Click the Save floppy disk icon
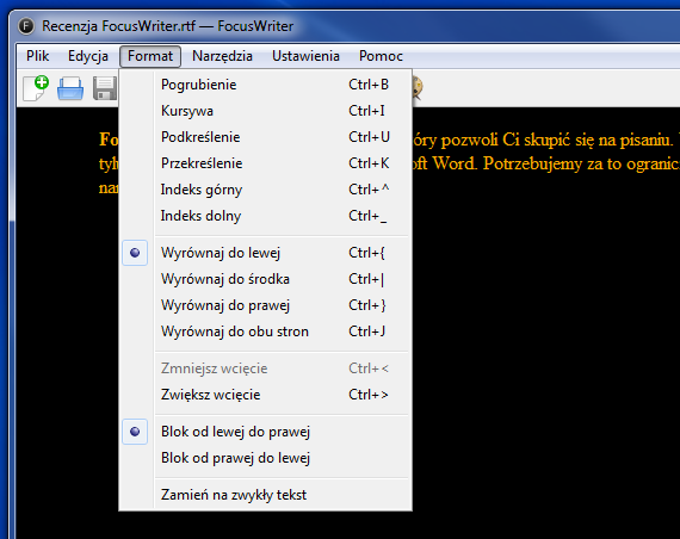Screen dimensions: 680x539 click(x=105, y=89)
